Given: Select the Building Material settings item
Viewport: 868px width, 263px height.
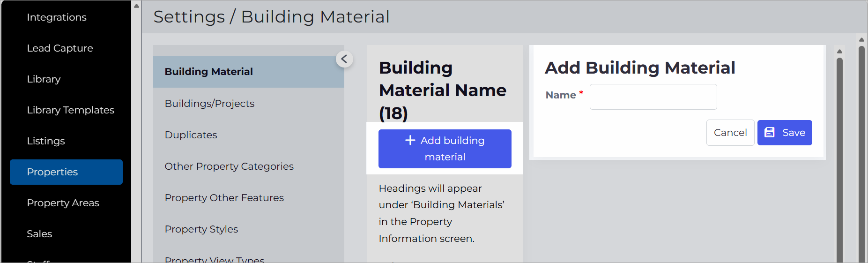Looking at the screenshot, I should click(x=249, y=72).
